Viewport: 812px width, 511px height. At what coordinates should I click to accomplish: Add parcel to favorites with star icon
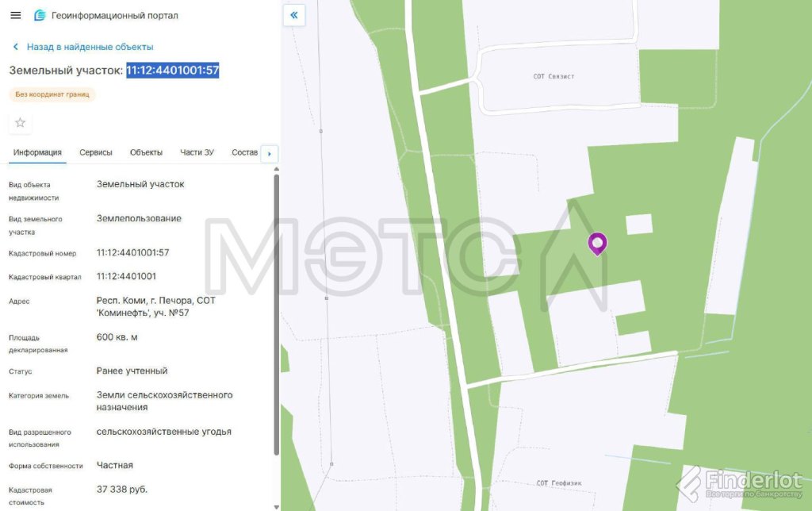point(21,122)
